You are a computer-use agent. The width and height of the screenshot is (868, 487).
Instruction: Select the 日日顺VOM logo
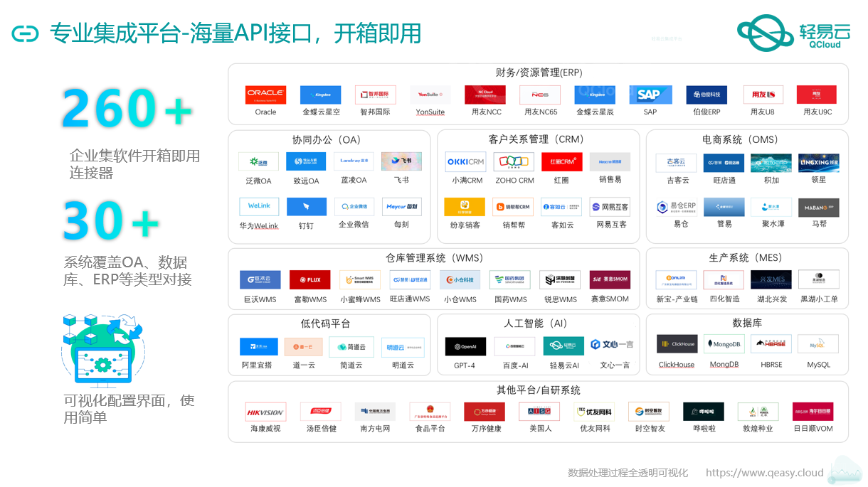[x=813, y=412]
